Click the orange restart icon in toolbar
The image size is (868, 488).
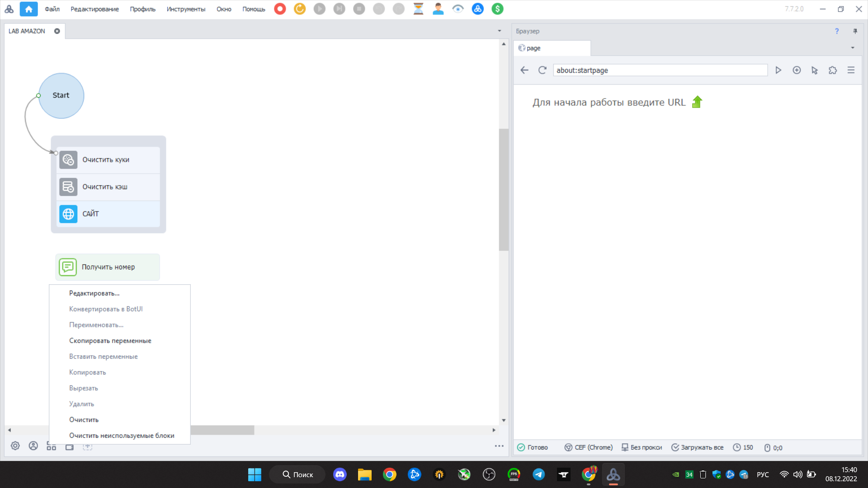tap(300, 9)
